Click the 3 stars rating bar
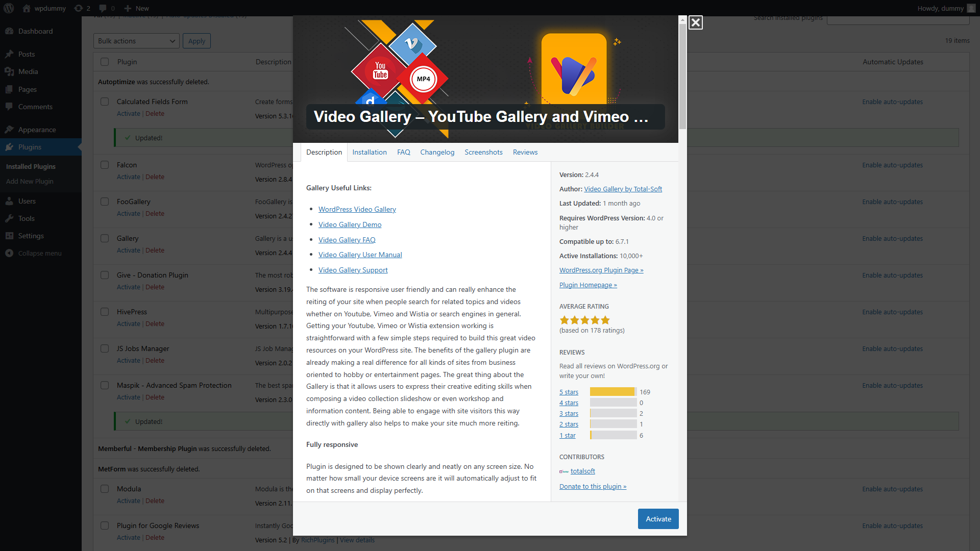The image size is (980, 551). tap(614, 413)
